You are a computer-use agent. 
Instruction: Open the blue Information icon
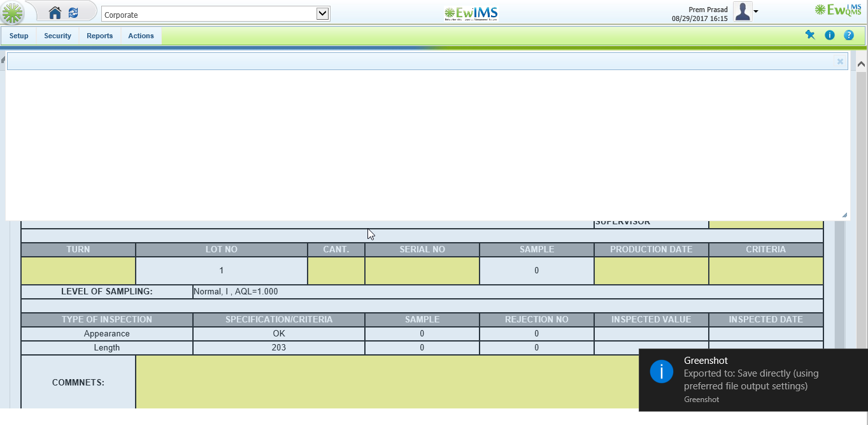pyautogui.click(x=830, y=35)
